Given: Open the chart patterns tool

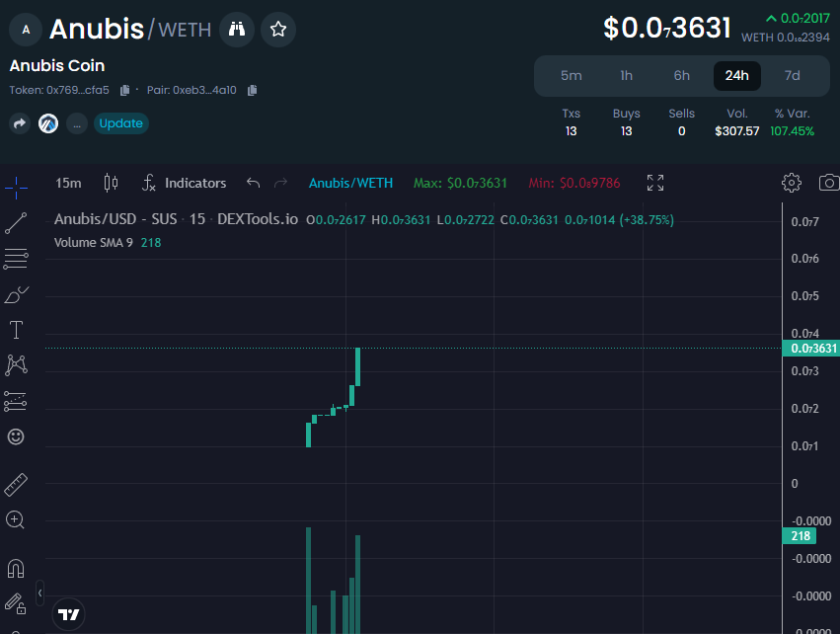Looking at the screenshot, I should tap(16, 365).
